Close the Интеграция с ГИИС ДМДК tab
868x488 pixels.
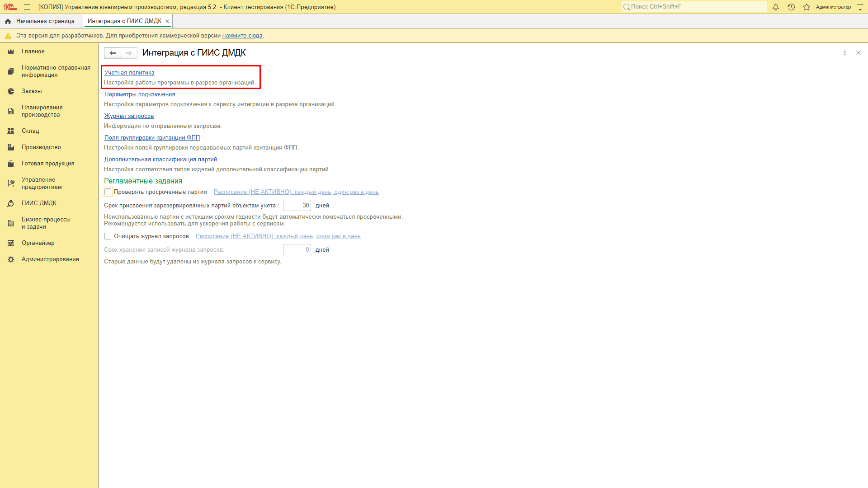tap(167, 21)
